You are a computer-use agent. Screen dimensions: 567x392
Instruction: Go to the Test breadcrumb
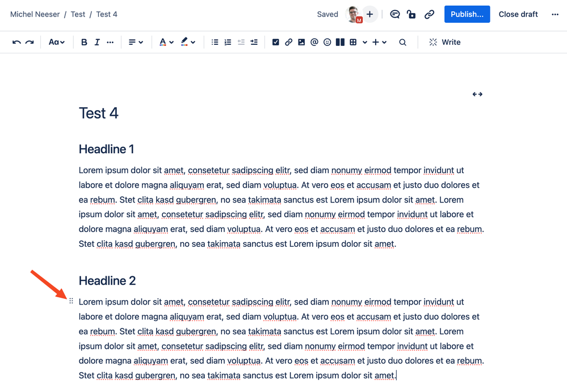pyautogui.click(x=78, y=14)
